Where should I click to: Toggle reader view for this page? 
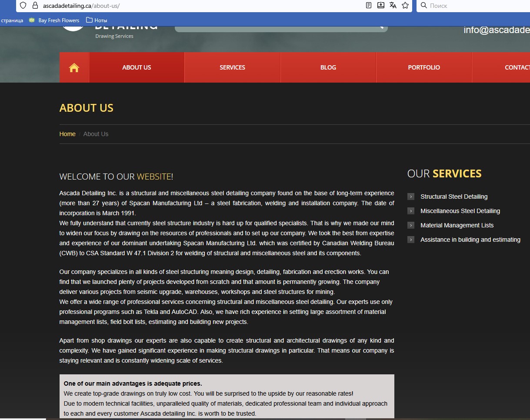click(369, 6)
